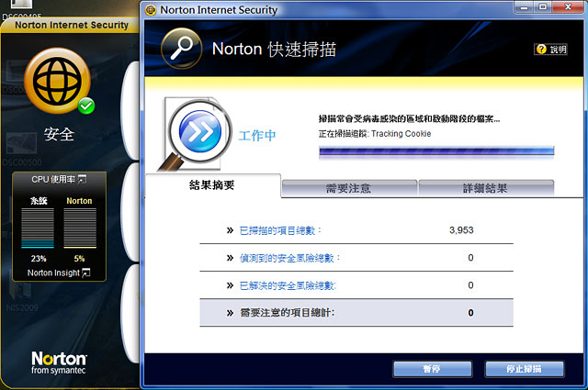Screen dimensions: 588x390
Task: Click the chevron next to 需要注意的項目總計
Action: pyautogui.click(x=230, y=313)
